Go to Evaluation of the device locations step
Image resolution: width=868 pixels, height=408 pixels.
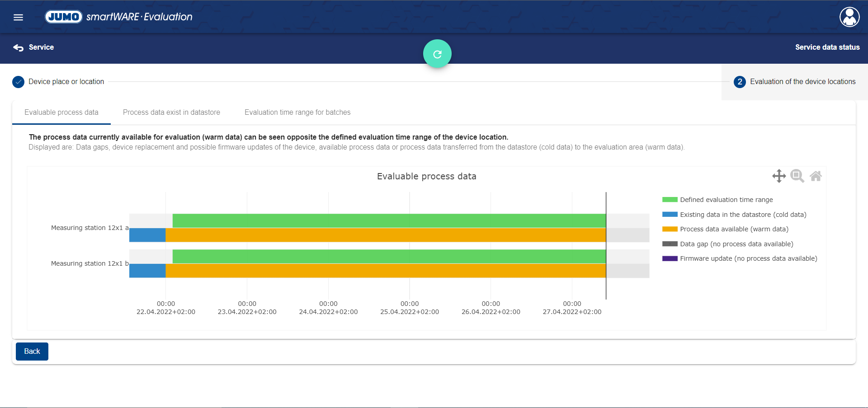click(794, 82)
